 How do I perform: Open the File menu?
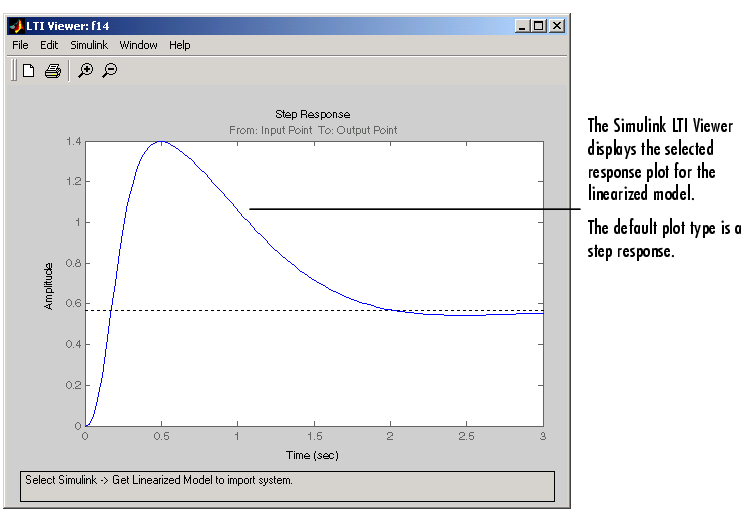[x=20, y=45]
